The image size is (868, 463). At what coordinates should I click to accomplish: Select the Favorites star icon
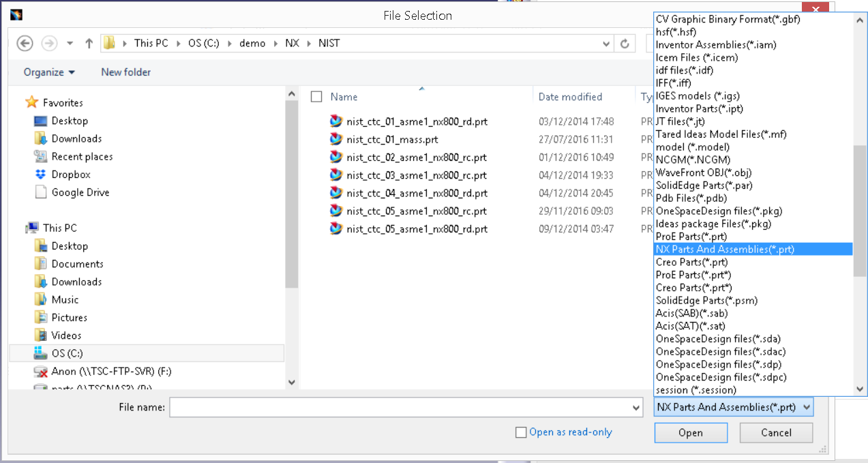[x=31, y=102]
